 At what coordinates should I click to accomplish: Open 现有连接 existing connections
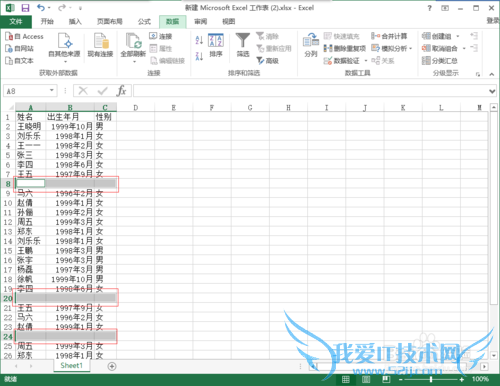click(100, 45)
